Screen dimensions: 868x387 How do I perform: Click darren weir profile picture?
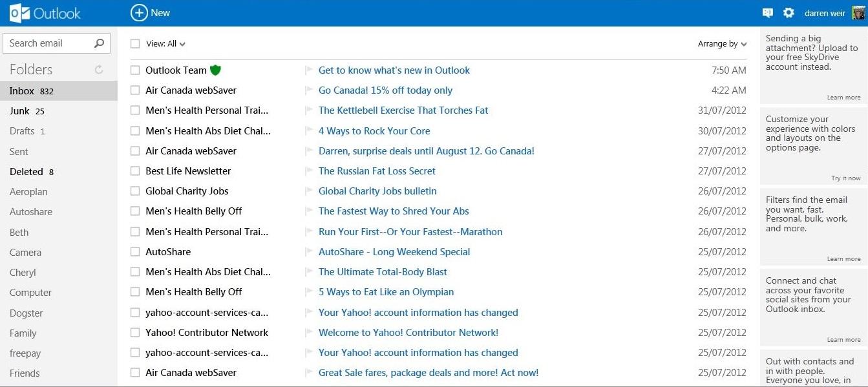(x=858, y=13)
